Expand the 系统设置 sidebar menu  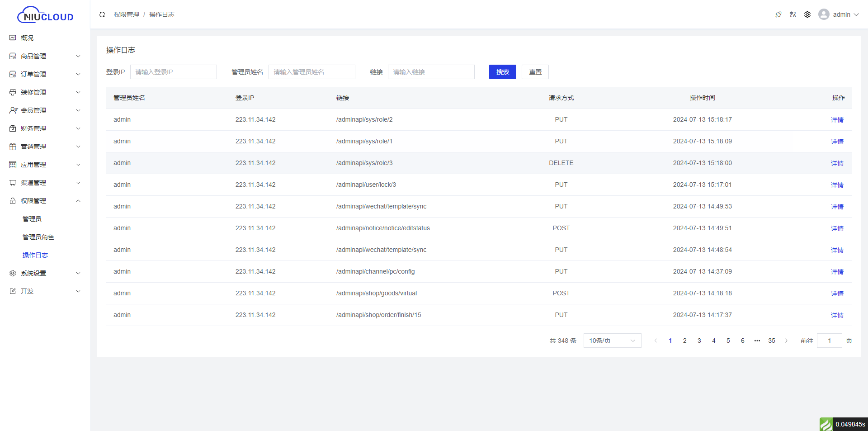[x=45, y=273]
